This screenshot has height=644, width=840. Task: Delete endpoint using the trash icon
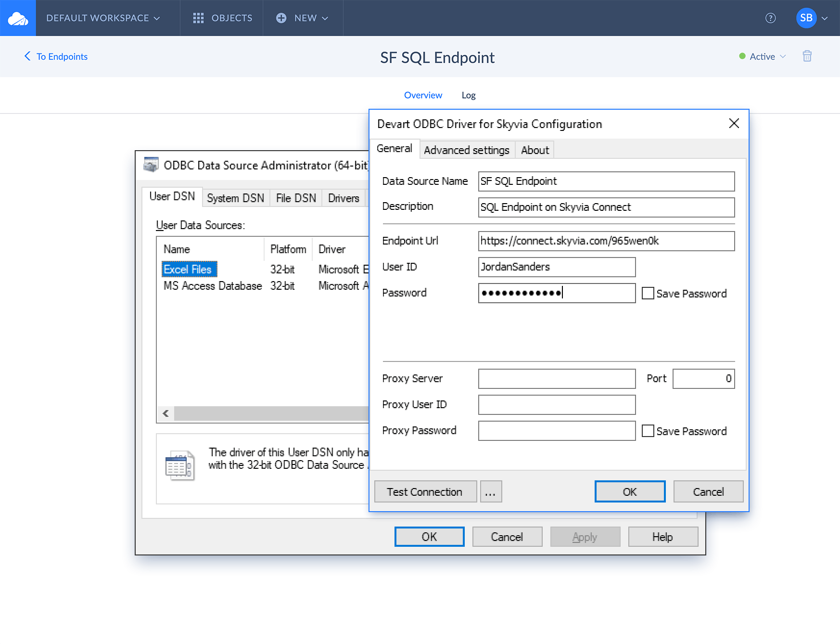coord(807,56)
